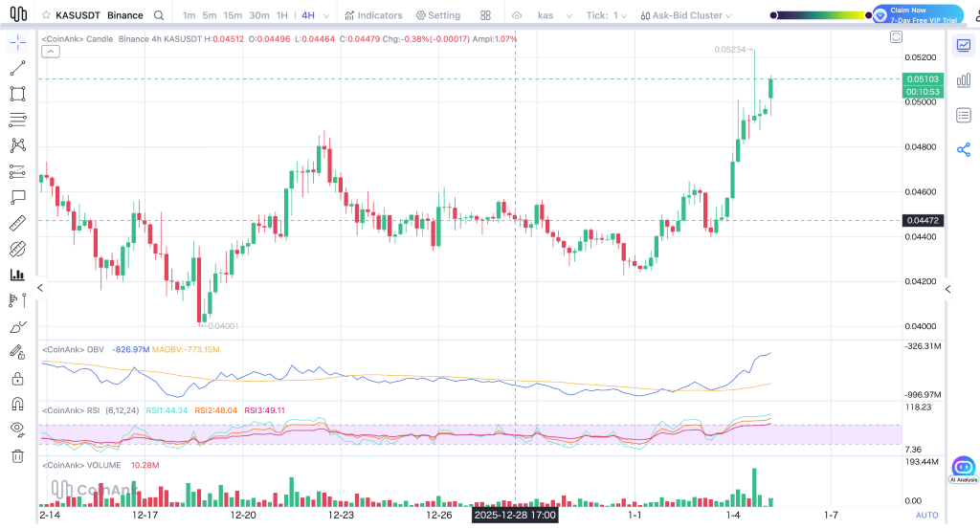Open the Indicators panel
The height and width of the screenshot is (529, 980).
374,15
